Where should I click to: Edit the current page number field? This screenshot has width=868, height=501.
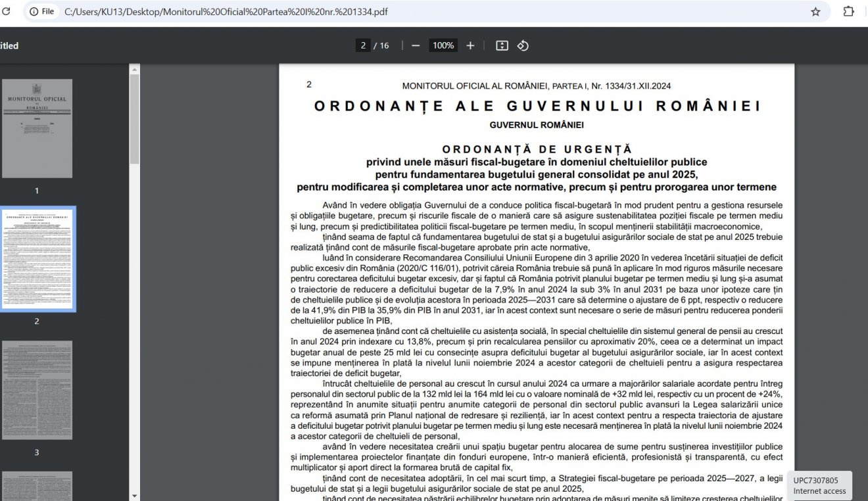tap(363, 45)
